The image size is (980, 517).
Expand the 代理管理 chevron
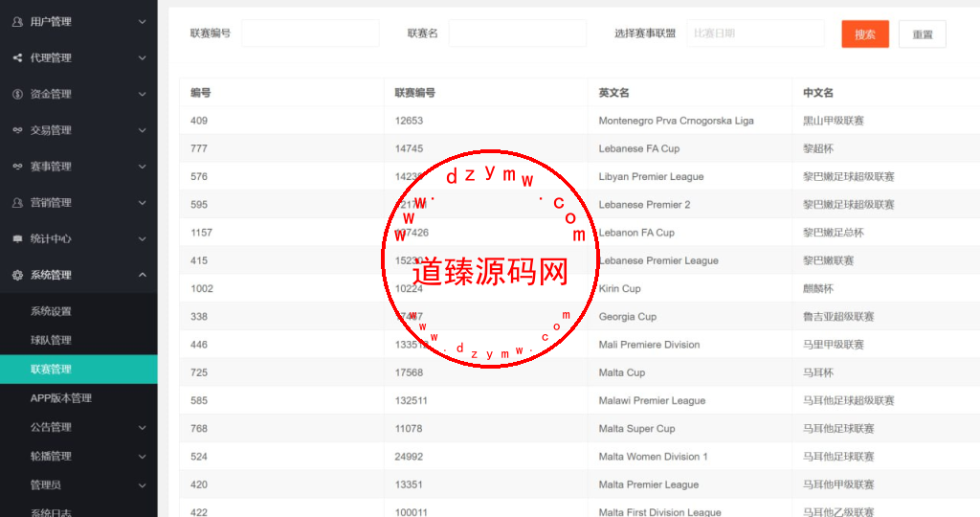pyautogui.click(x=143, y=58)
